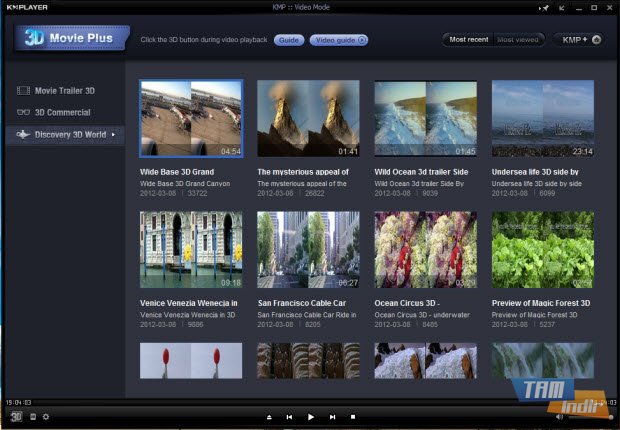
Task: Skip to next track
Action: pyautogui.click(x=333, y=417)
